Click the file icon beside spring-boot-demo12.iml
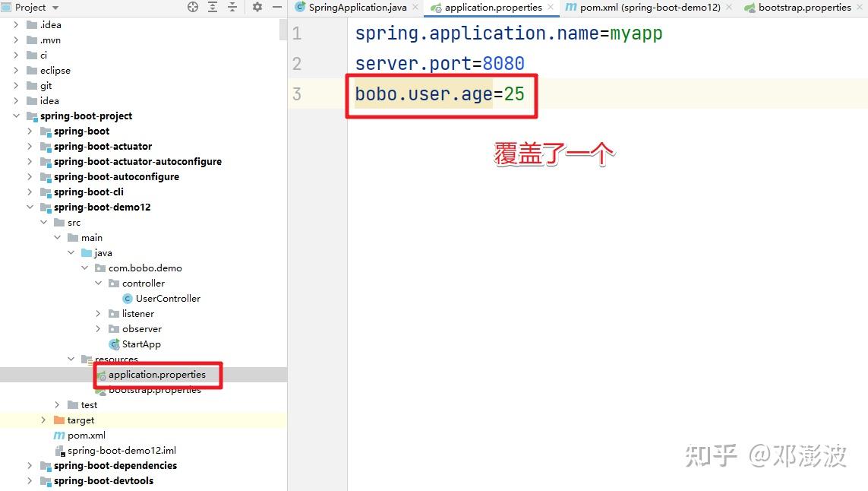Screen dimensions: 868x491 coord(59,450)
